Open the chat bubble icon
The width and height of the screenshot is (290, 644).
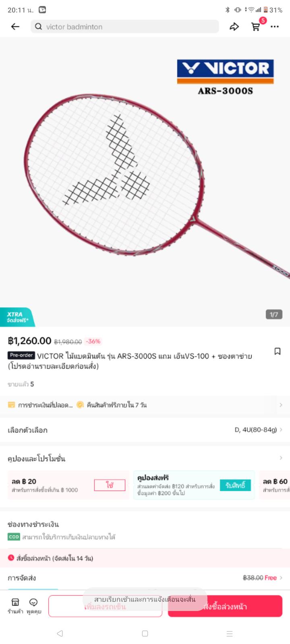(34, 606)
